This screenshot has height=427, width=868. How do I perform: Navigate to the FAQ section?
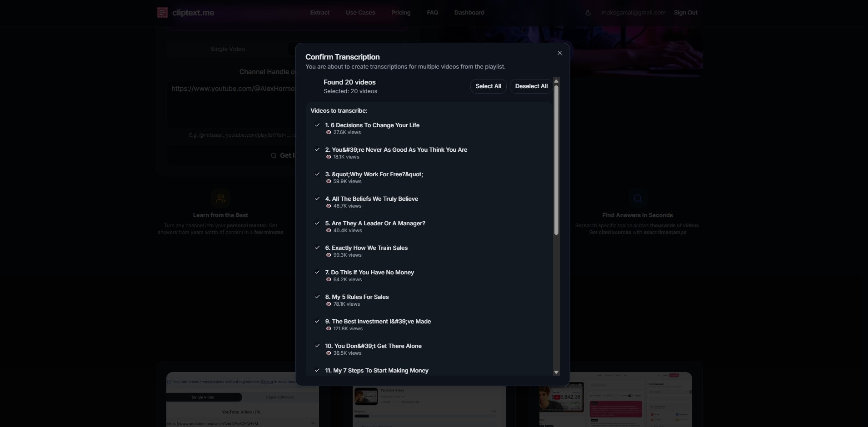(433, 13)
